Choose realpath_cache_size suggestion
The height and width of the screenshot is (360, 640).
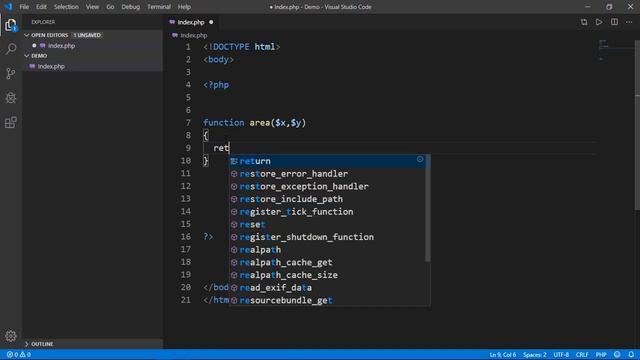click(x=327, y=275)
